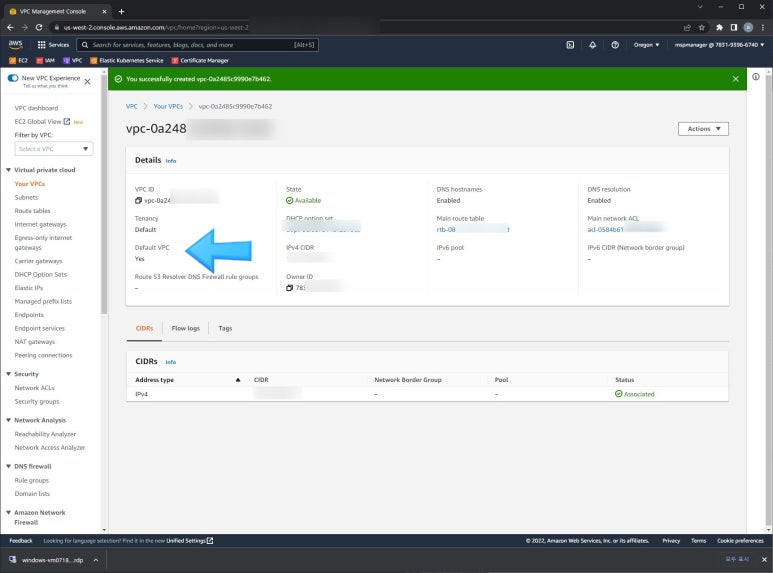Open the Select a VPC filter dropdown

coord(54,149)
